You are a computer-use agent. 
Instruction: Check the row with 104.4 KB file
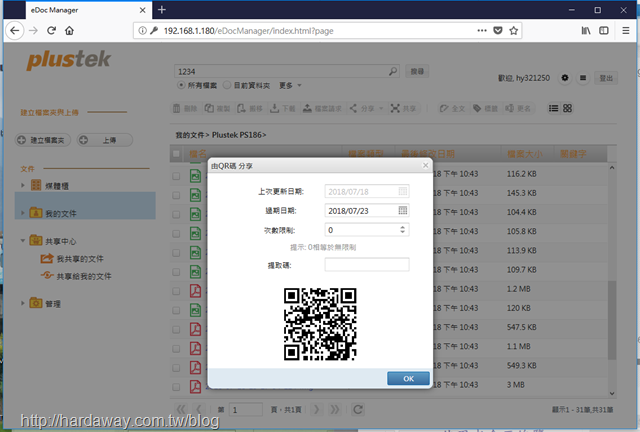pyautogui.click(x=176, y=214)
